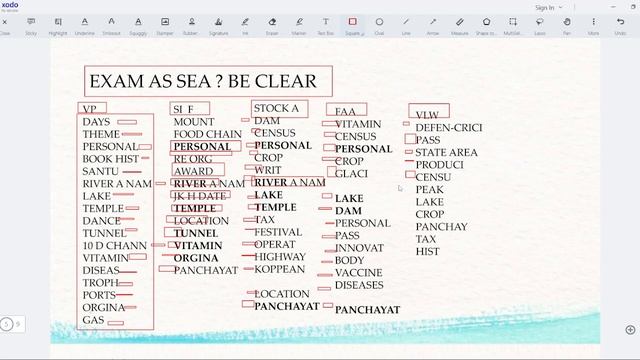
Task: Click the Xodo logo
Action: pos(10,6)
